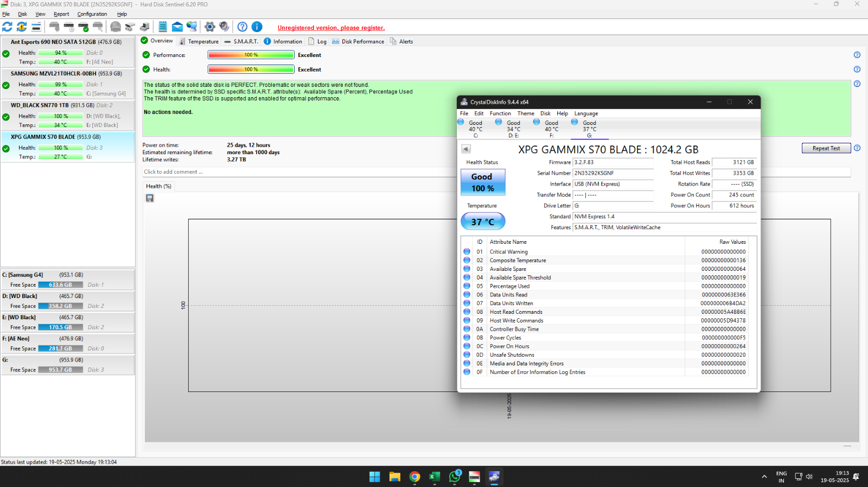868x487 pixels.
Task: Open File menu in Hard Disk Sentinel
Action: (x=6, y=14)
